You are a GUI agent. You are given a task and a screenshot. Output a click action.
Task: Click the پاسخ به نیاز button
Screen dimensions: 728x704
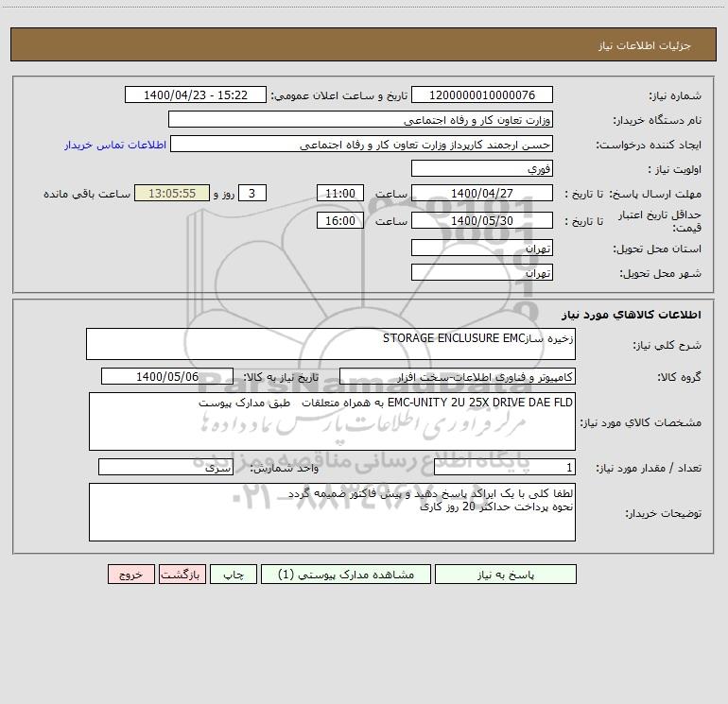pos(505,574)
